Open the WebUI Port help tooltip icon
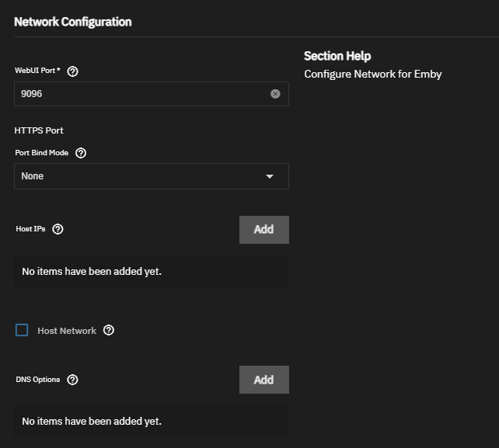The width and height of the screenshot is (499, 448). point(72,71)
